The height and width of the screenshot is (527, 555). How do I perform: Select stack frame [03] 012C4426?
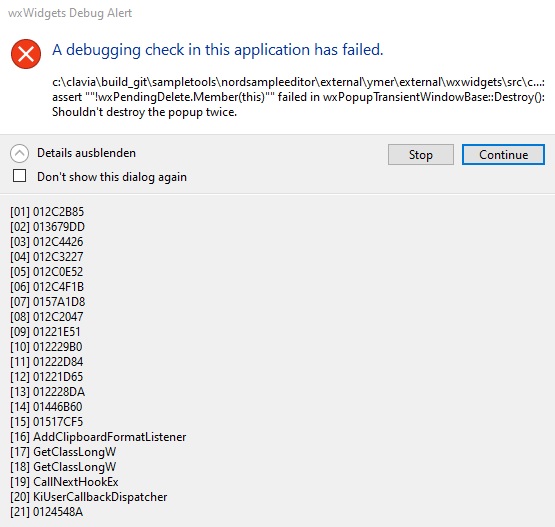(47, 242)
